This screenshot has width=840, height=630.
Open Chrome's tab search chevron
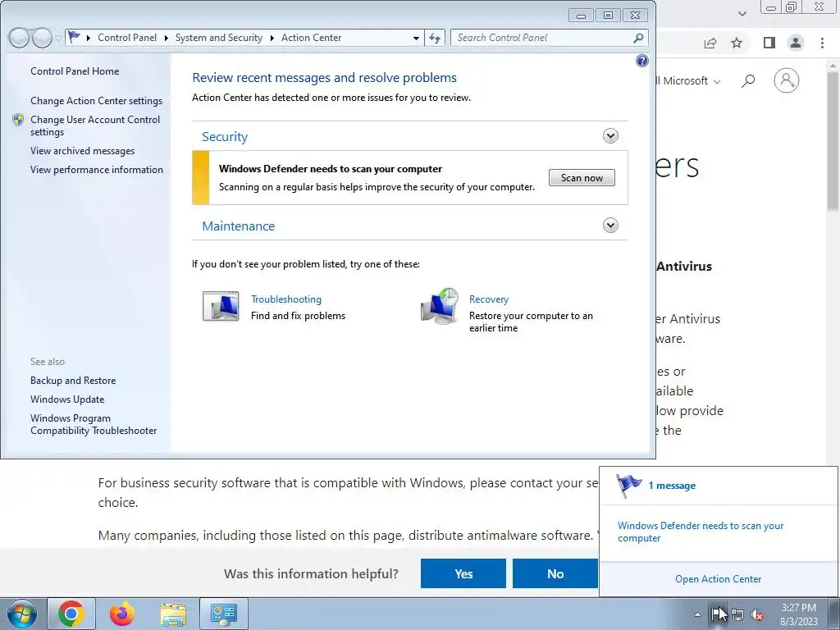742,13
